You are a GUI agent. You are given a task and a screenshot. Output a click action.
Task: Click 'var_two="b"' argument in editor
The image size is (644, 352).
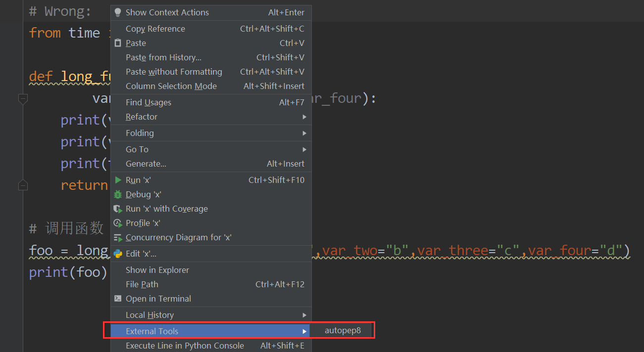point(365,251)
